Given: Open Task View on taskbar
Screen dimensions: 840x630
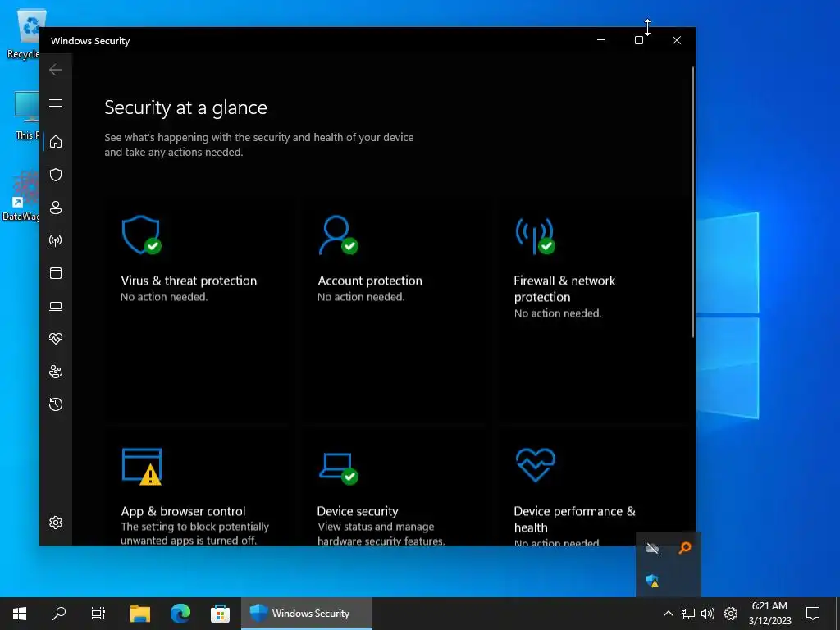Looking at the screenshot, I should click(x=98, y=614).
